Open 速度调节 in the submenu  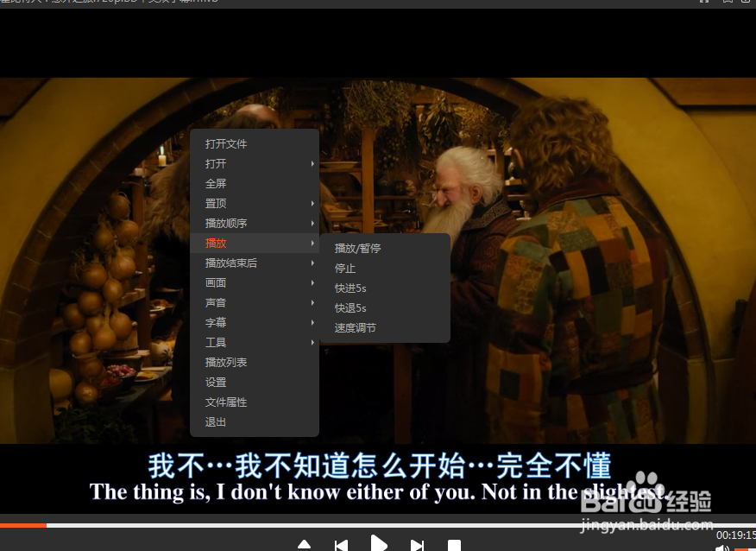[385, 328]
